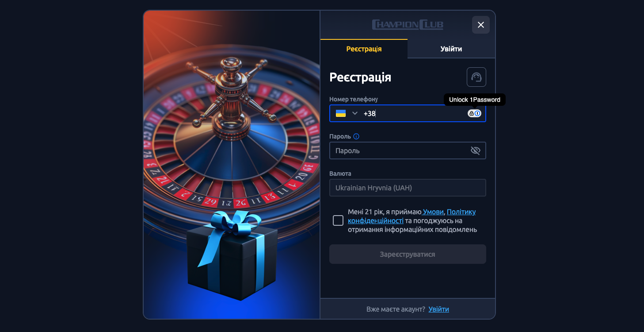
Task: Check the age and terms agreement checkbox
Action: click(338, 220)
